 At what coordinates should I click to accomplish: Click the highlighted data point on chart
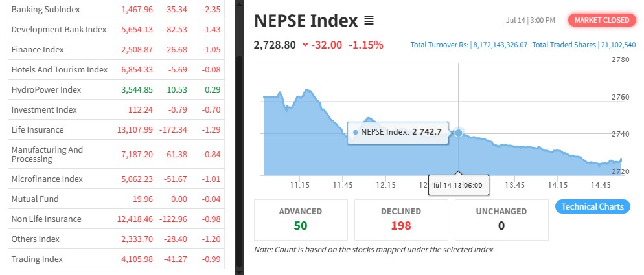tap(459, 133)
